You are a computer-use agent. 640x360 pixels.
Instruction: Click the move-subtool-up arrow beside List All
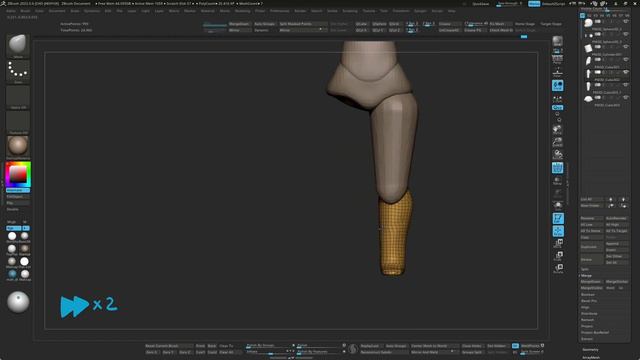point(611,199)
